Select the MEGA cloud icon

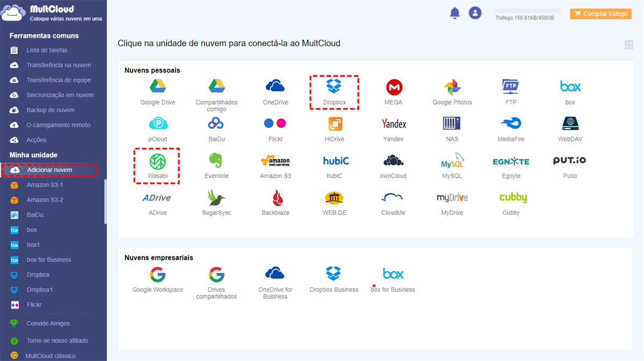(394, 87)
